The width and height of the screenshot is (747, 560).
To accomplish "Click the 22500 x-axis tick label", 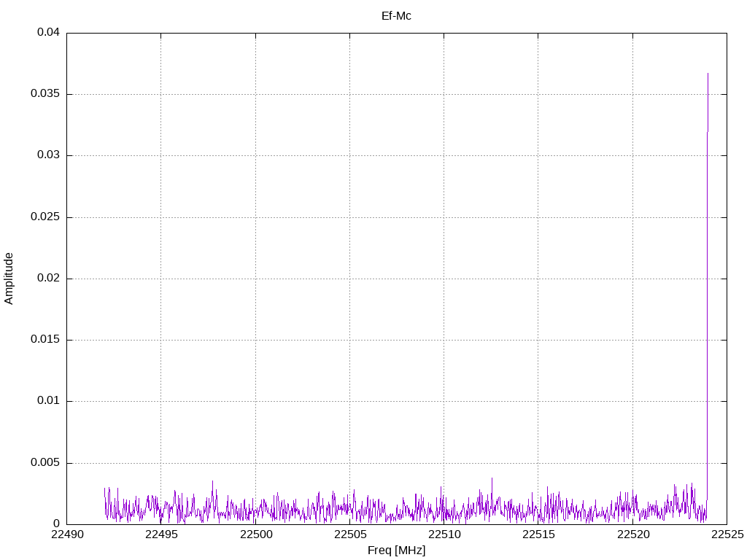I will (x=255, y=534).
